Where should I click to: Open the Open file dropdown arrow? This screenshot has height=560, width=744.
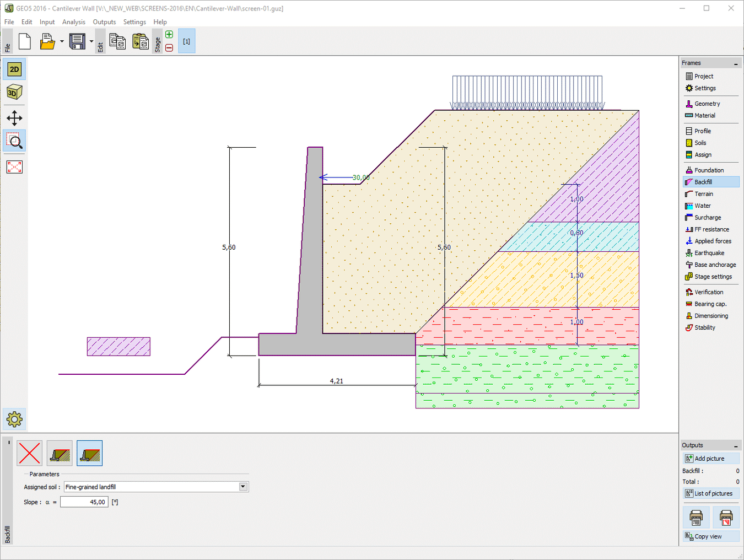(x=62, y=41)
